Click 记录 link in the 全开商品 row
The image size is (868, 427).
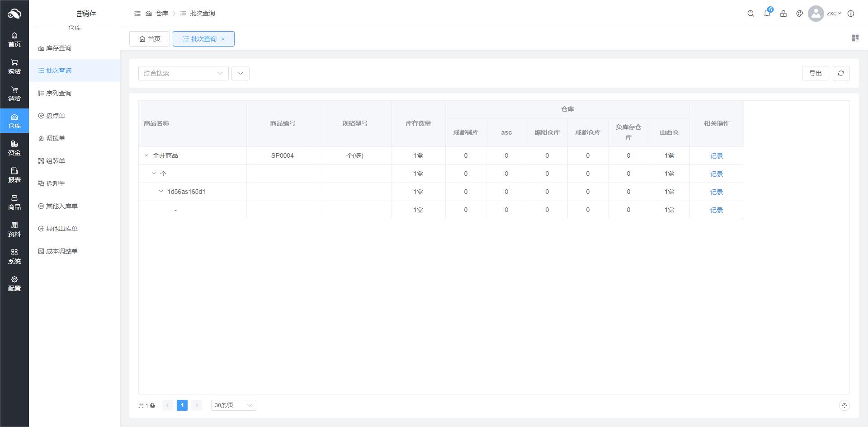pos(716,156)
